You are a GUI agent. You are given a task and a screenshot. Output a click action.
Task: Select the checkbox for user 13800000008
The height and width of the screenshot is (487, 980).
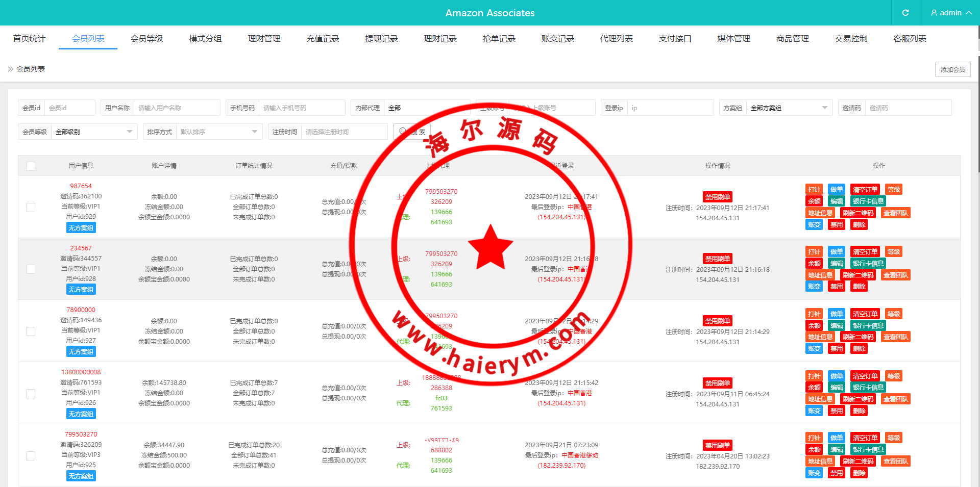(31, 393)
